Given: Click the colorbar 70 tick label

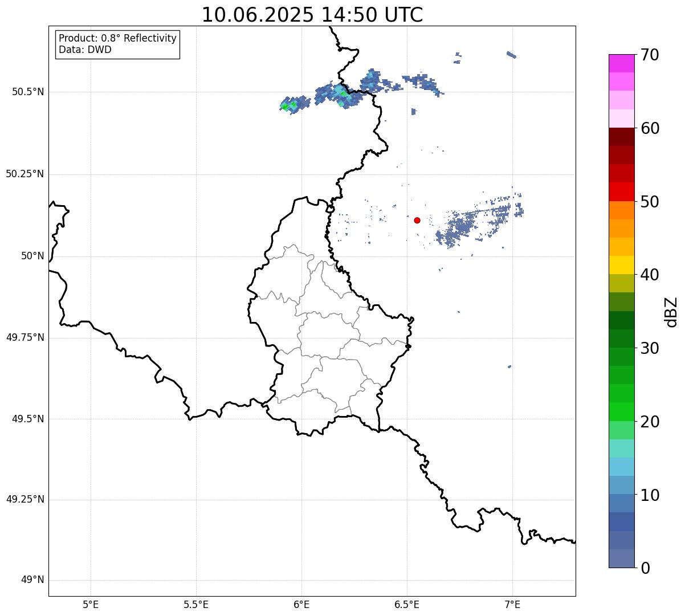Looking at the screenshot, I should point(650,55).
